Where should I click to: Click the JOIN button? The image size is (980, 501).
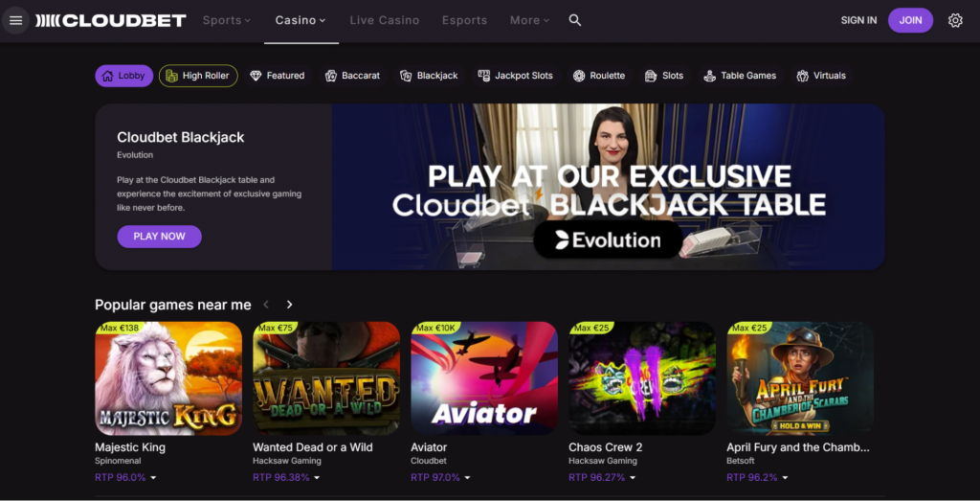tap(911, 20)
